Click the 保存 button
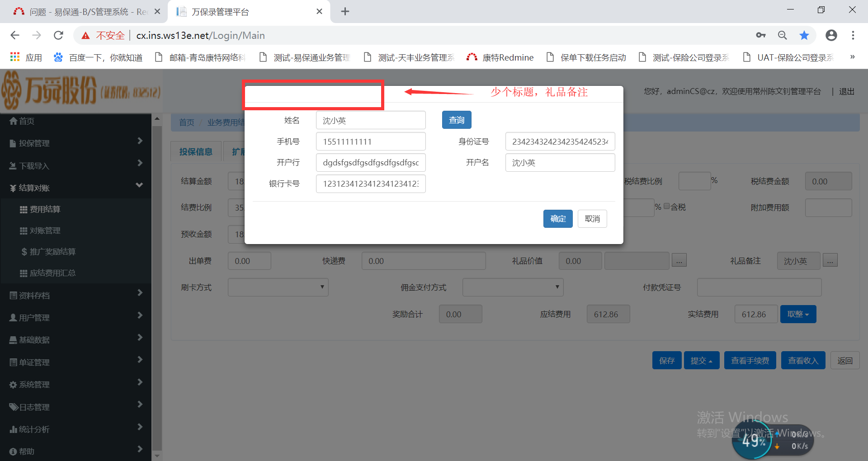Image resolution: width=868 pixels, height=461 pixels. [x=667, y=360]
